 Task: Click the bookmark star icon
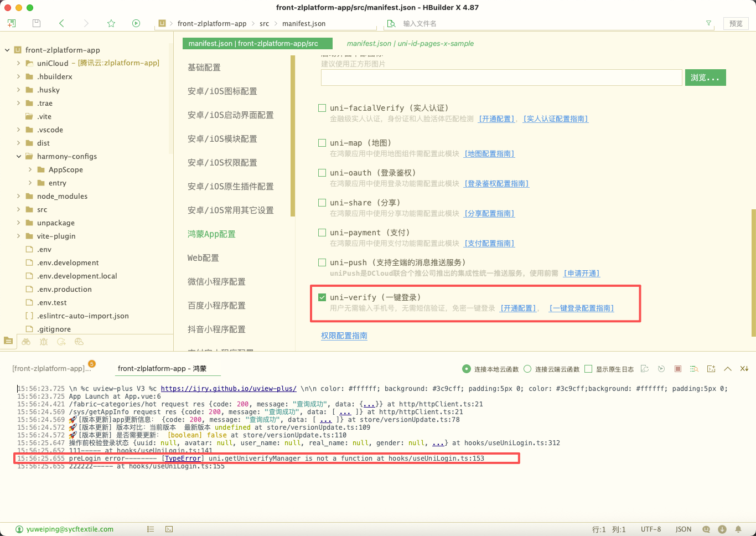111,23
